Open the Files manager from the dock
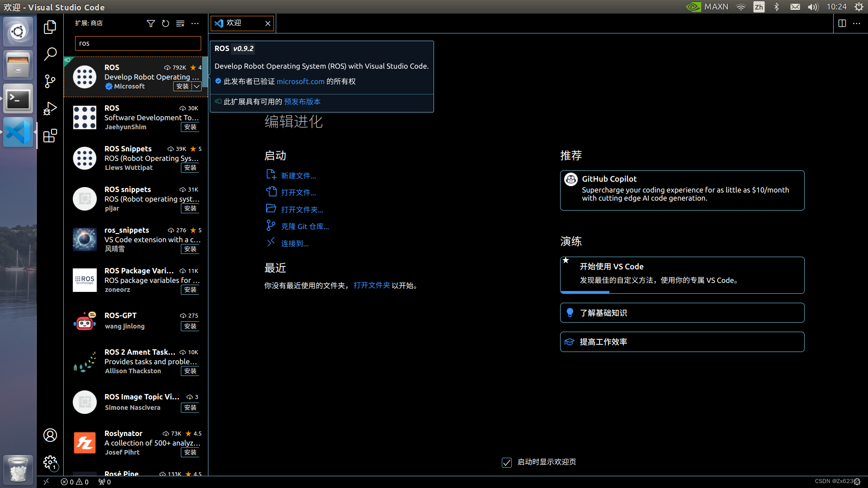 18,65
